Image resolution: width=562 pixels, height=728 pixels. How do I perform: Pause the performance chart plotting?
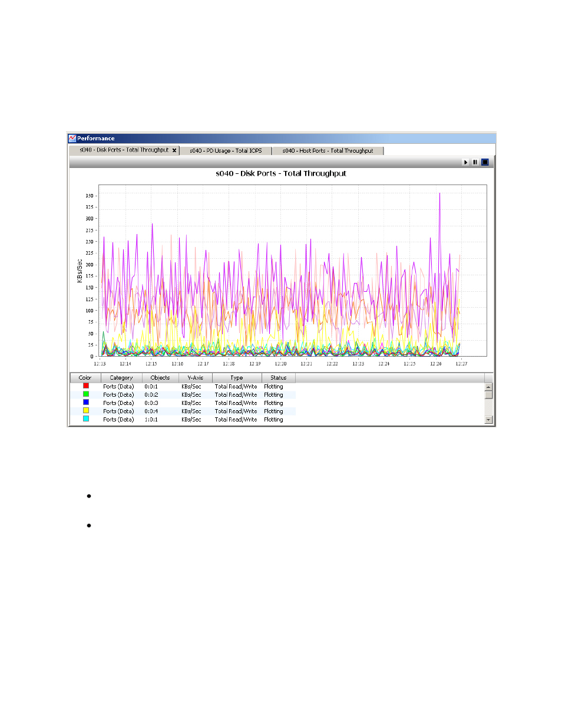pyautogui.click(x=475, y=162)
